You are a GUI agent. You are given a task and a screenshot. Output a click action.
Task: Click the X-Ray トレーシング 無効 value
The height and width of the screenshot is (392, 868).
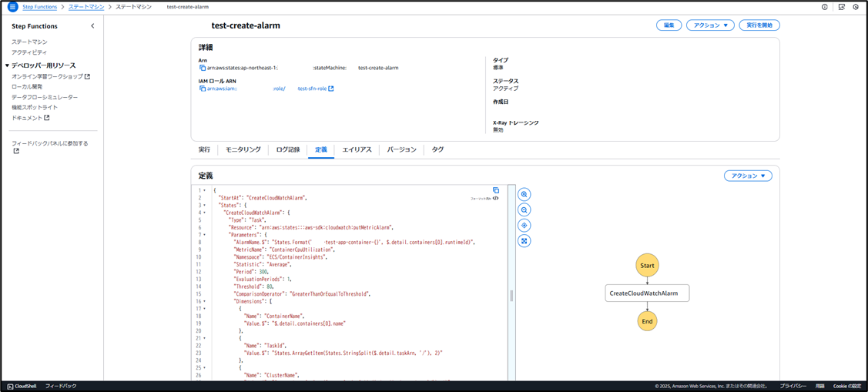(498, 130)
